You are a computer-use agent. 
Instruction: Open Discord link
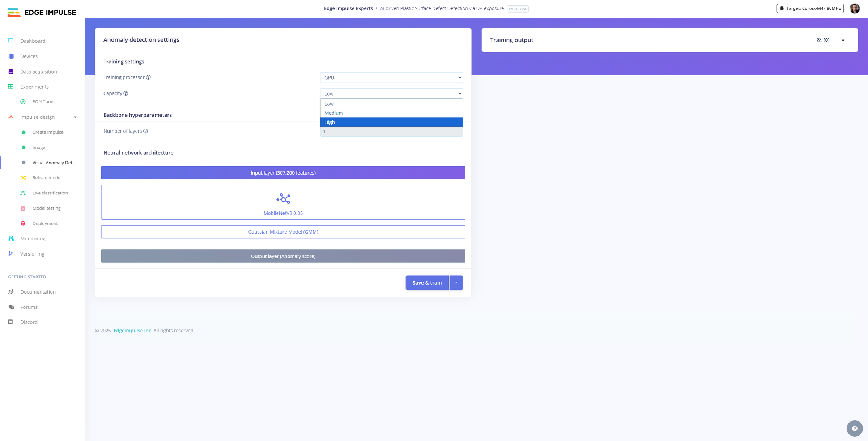pyautogui.click(x=29, y=322)
